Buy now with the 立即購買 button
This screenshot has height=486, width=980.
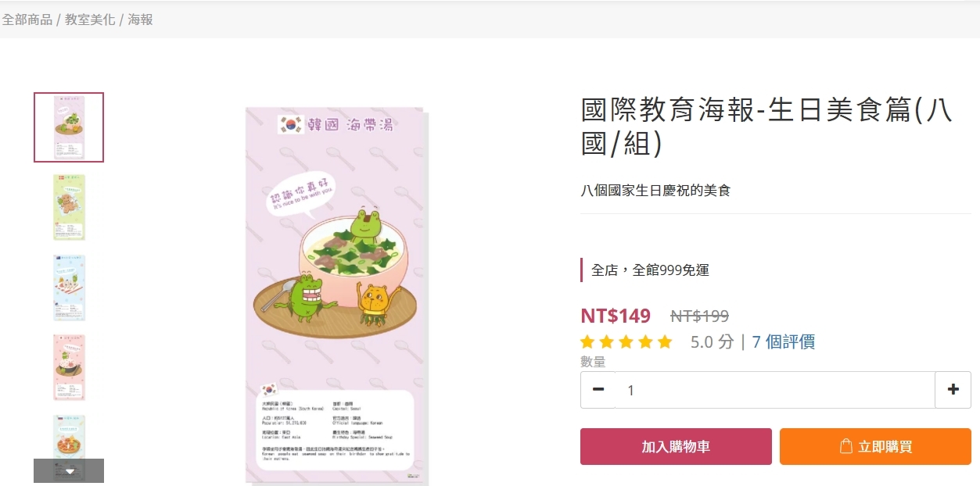point(875,447)
